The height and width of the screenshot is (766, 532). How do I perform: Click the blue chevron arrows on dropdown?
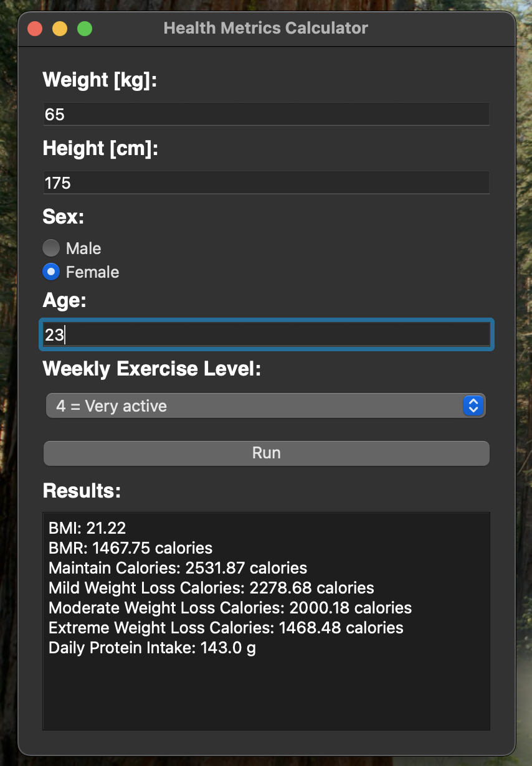tap(473, 406)
